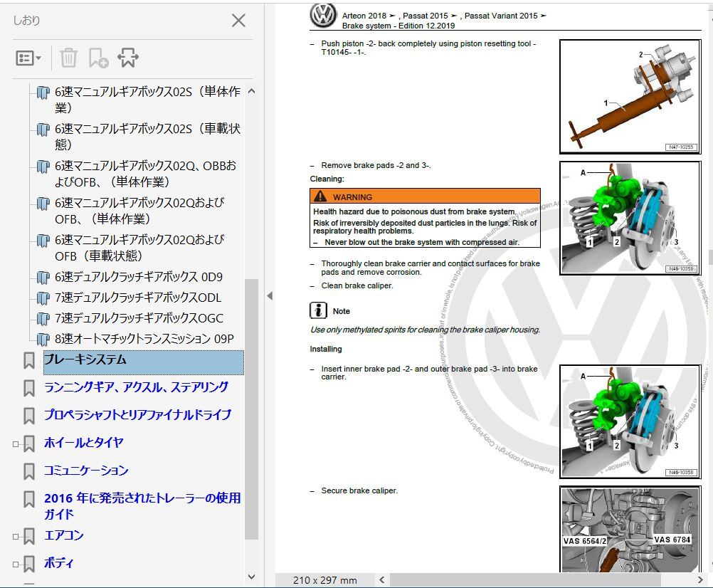The height and width of the screenshot is (588, 713).
Task: Select the ブレーキシステム bookmark
Action: (144, 362)
